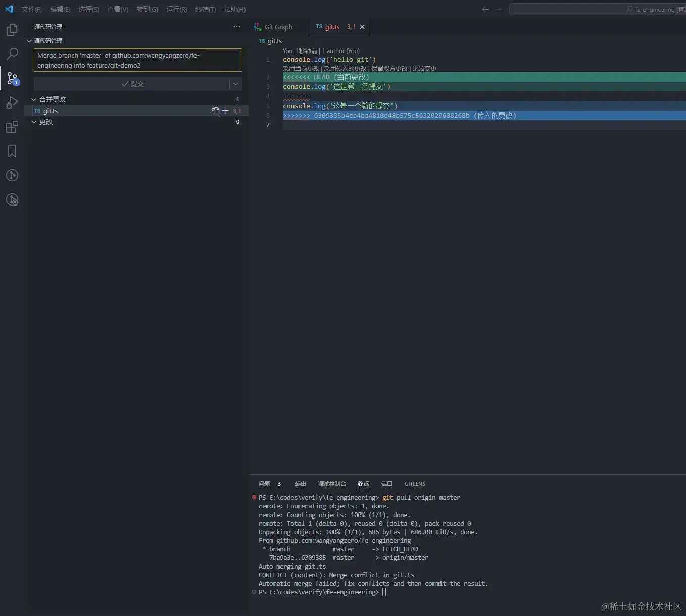Switch to the git.ts editor tab
Viewport: 686px width, 616px height.
coord(338,27)
